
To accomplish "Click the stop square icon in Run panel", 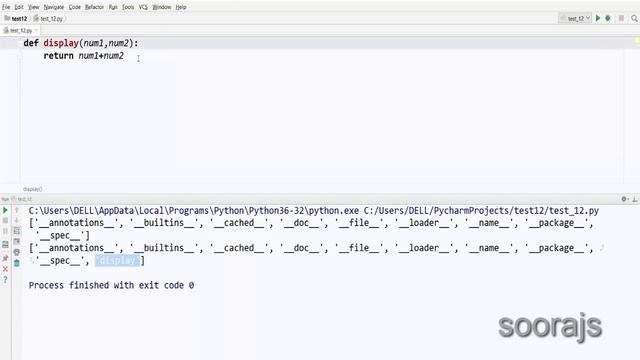I will tap(5, 220).
